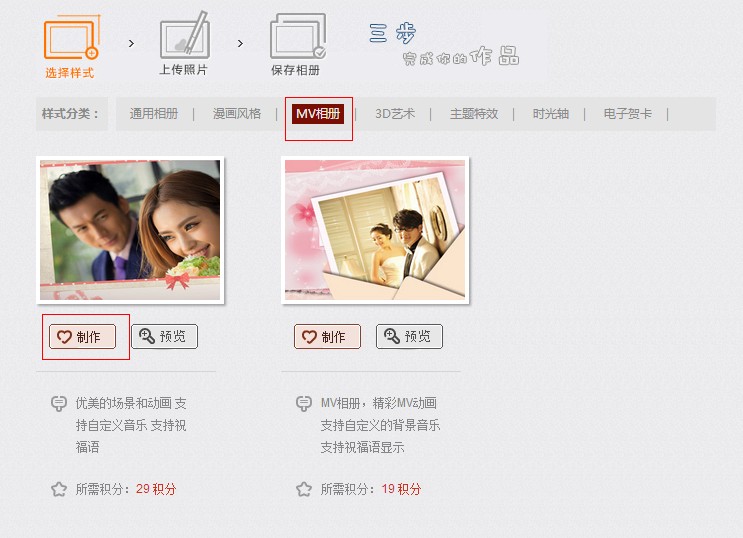Select the MV相册 tab
743x538 pixels.
pyautogui.click(x=318, y=114)
